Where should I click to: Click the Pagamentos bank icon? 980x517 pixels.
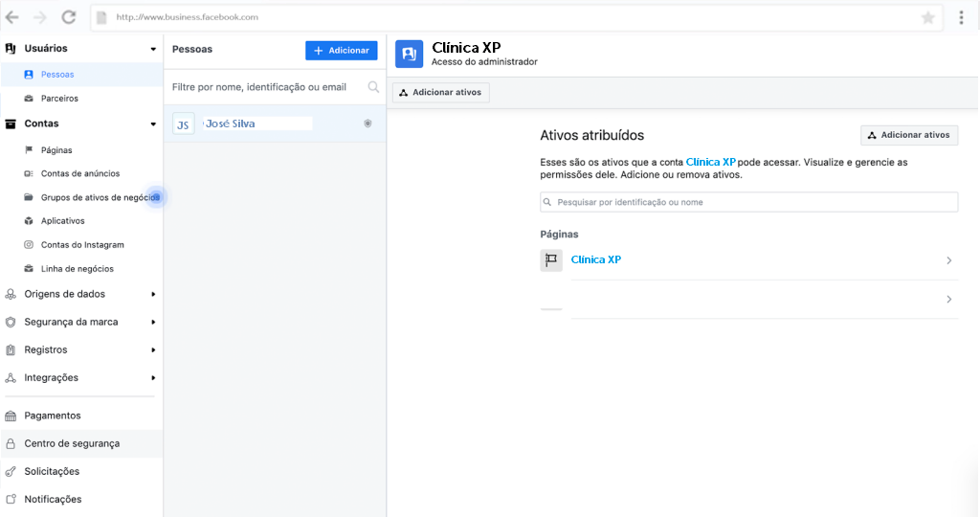pyautogui.click(x=11, y=416)
